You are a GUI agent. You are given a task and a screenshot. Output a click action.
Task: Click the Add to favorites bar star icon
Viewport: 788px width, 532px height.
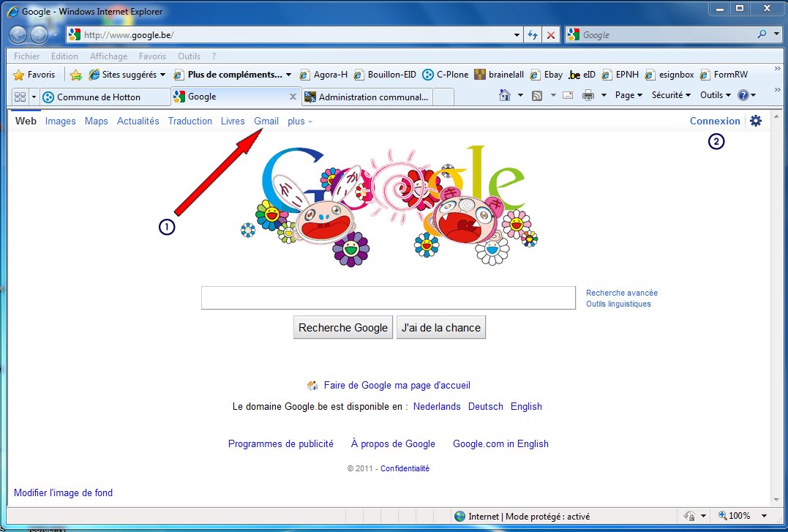coord(76,75)
